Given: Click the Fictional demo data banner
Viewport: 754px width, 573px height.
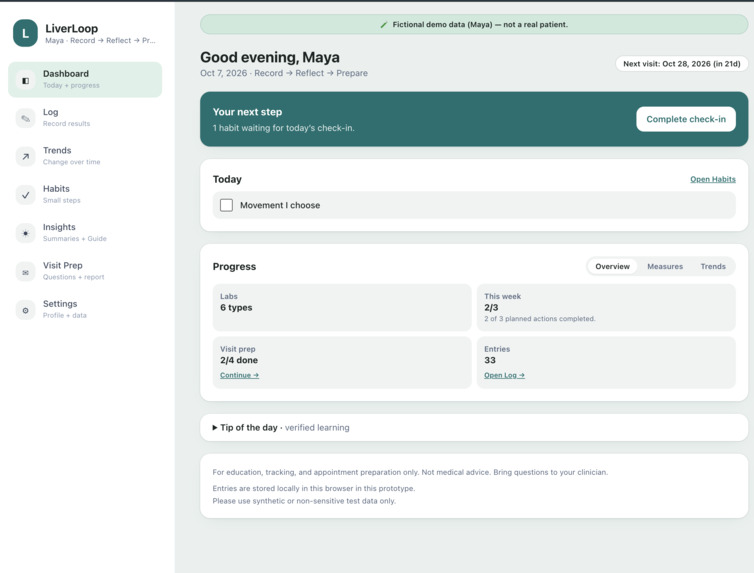Looking at the screenshot, I should click(x=474, y=25).
